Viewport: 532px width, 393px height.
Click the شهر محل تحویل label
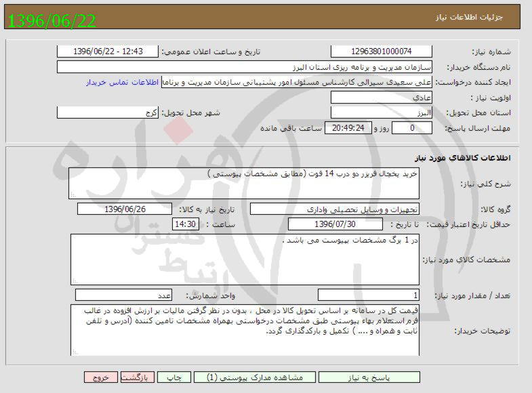point(190,113)
